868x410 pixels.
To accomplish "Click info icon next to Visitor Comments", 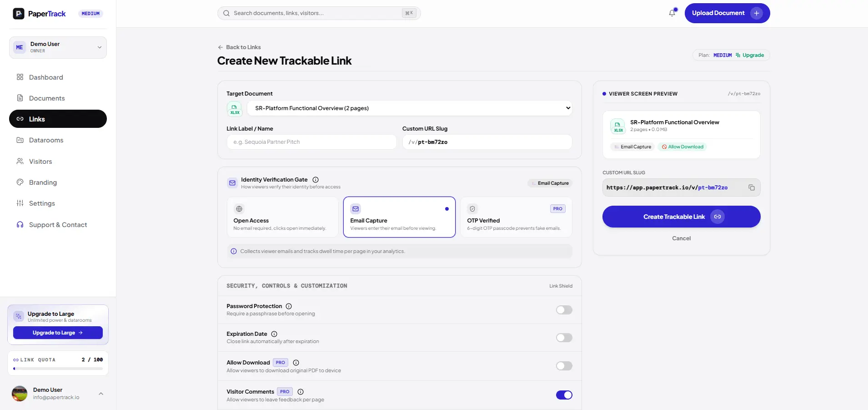I will 301,392.
